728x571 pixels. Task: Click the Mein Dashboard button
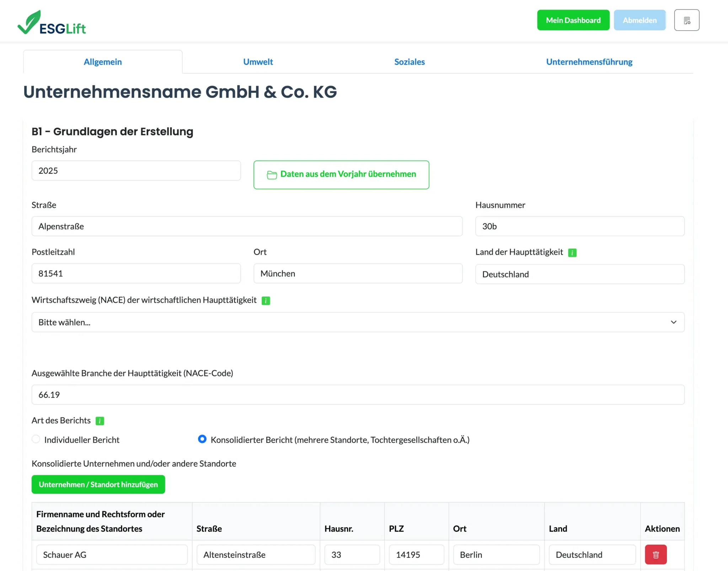[x=573, y=20]
